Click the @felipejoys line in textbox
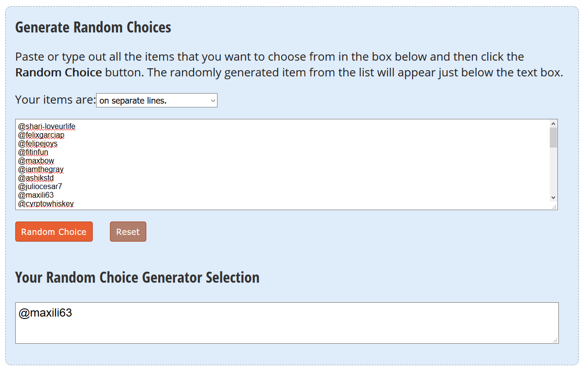This screenshot has height=371, width=588. click(x=38, y=144)
